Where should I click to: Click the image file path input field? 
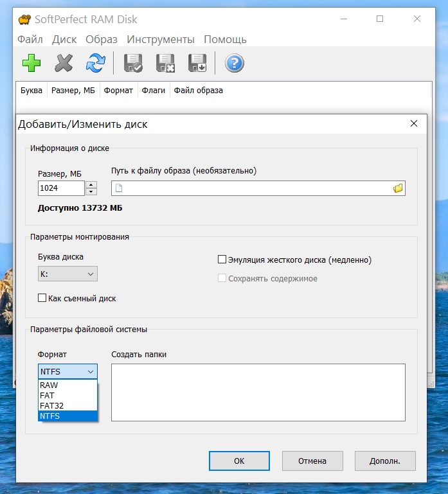coord(258,188)
